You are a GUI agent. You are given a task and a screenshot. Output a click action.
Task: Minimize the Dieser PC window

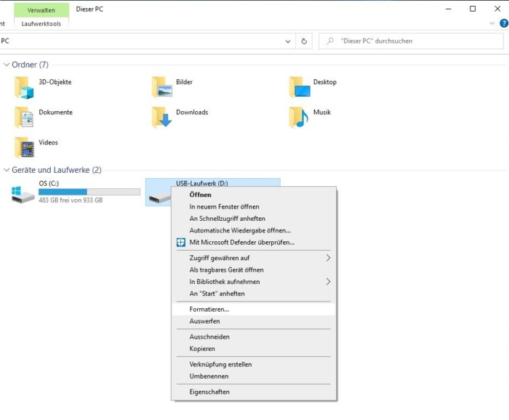tap(448, 9)
